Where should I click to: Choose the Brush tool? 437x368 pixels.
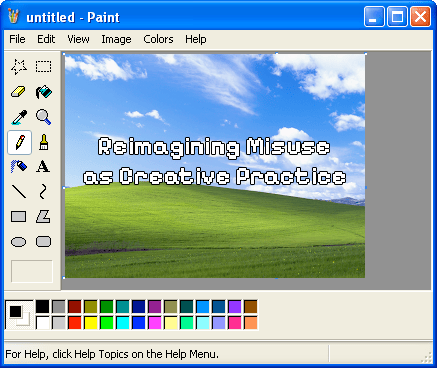coord(44,142)
